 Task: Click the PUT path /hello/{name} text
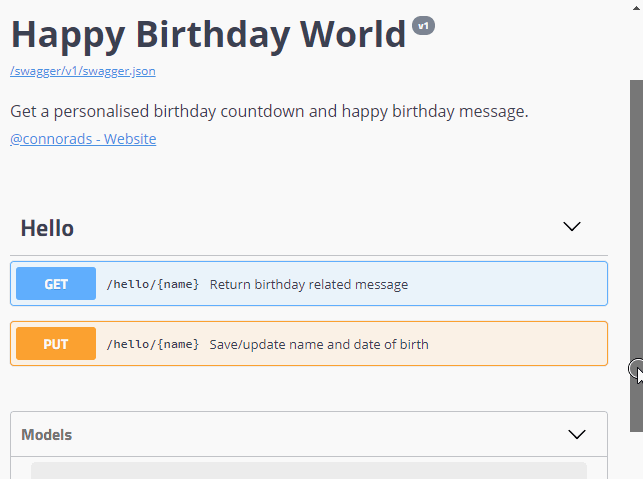pyautogui.click(x=153, y=344)
